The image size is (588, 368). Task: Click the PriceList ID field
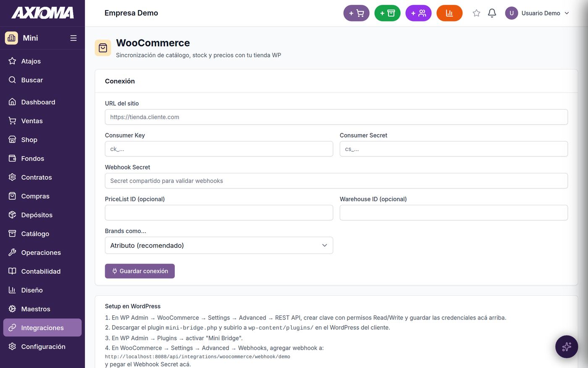(219, 213)
